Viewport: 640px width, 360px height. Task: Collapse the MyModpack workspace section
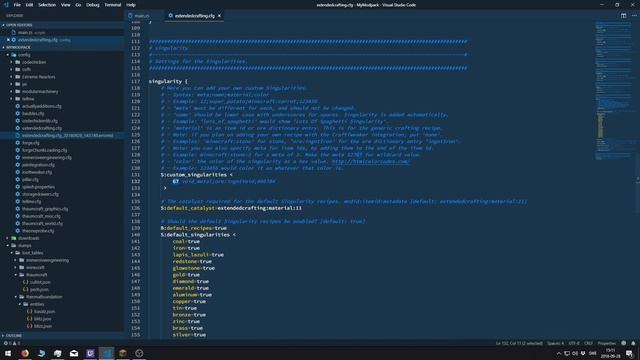click(18, 47)
